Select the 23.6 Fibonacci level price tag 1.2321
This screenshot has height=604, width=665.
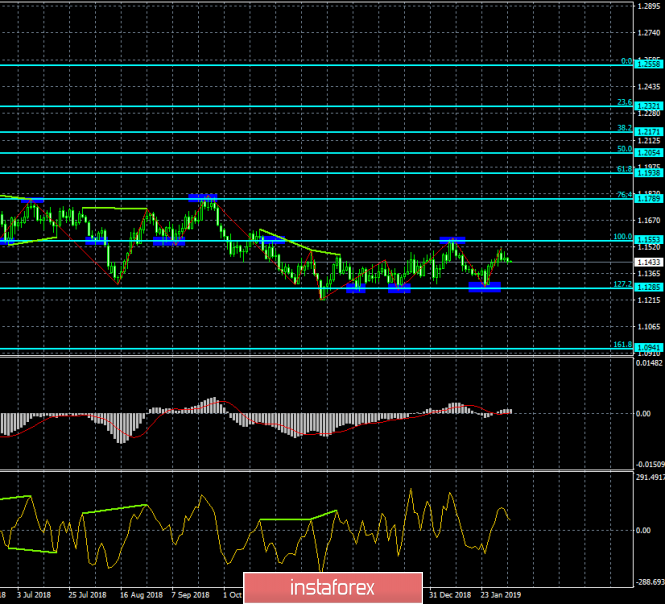(649, 106)
